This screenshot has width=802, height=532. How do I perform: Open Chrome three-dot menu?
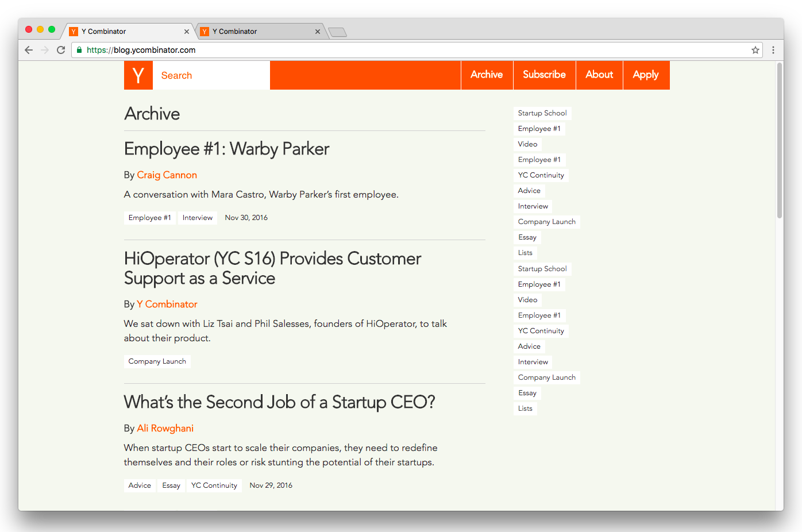pyautogui.click(x=773, y=50)
